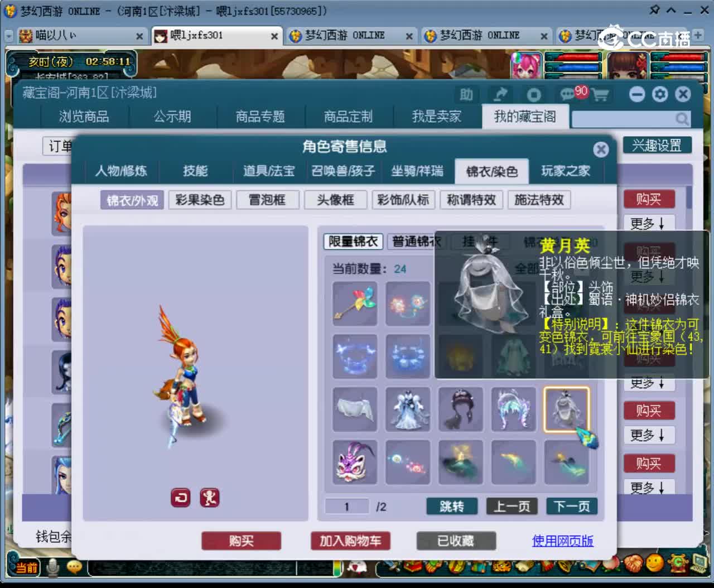Select the pink flower ornament item

(408, 303)
